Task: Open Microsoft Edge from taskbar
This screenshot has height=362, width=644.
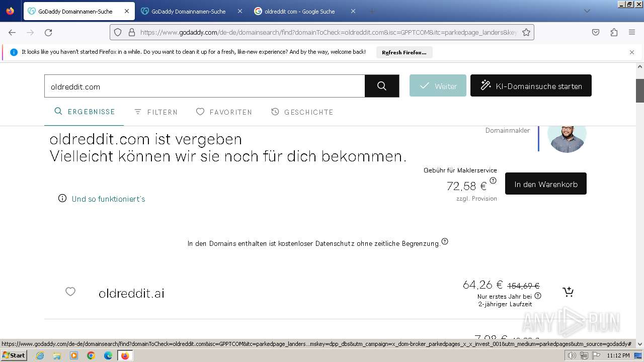Action: pos(108,355)
